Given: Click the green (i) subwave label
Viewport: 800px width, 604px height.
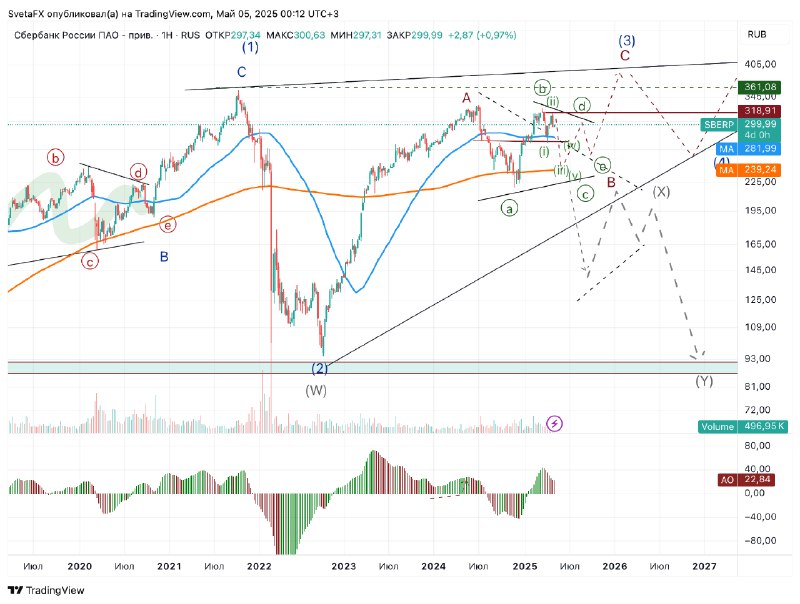Looking at the screenshot, I should coord(544,152).
